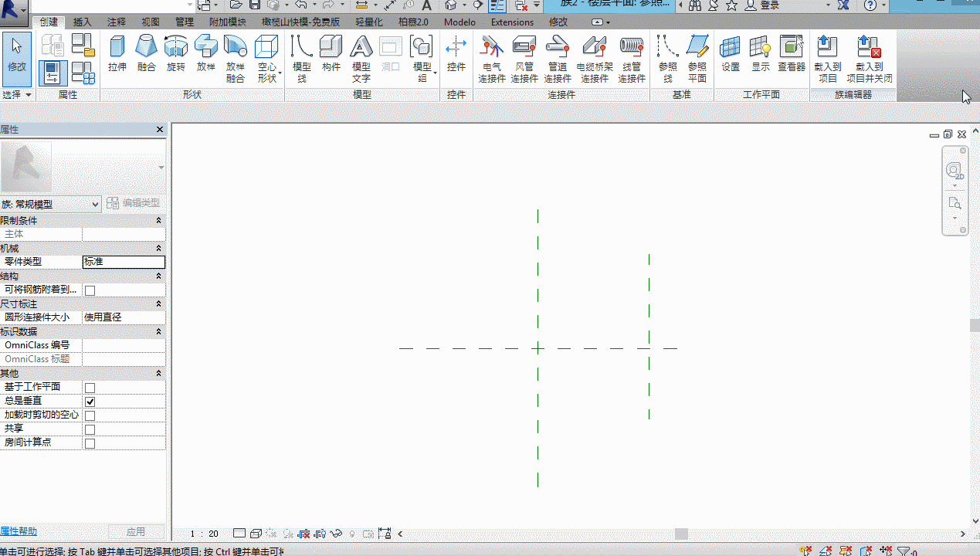
Task: Add a 风管连接件 duct connector
Action: [524, 59]
